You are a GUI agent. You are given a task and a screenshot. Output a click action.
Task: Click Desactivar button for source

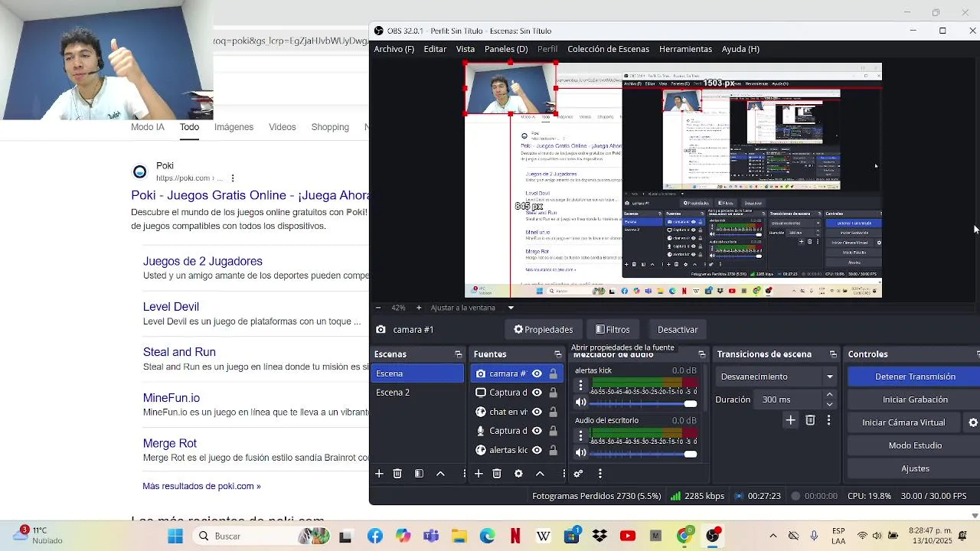click(x=678, y=330)
